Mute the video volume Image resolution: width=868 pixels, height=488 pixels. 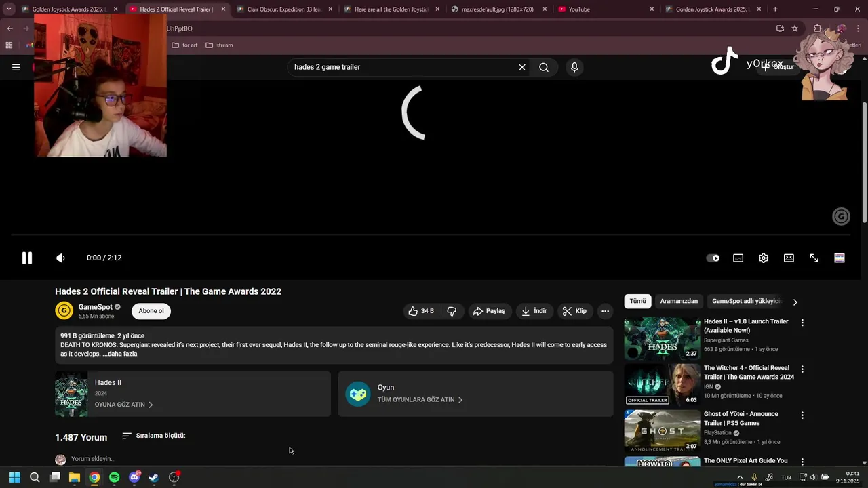(60, 258)
